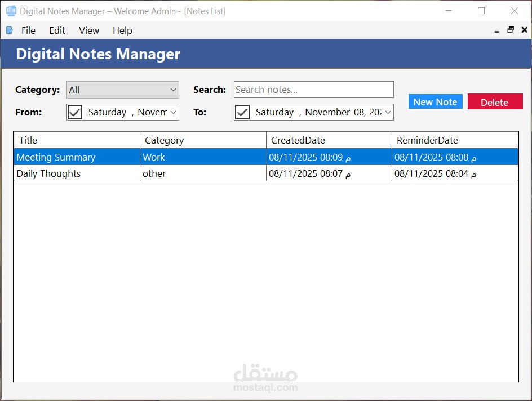Screen dimensions: 532x401
Task: Click reminder date 08/11/2025 08:04 cell
Action: (455, 173)
